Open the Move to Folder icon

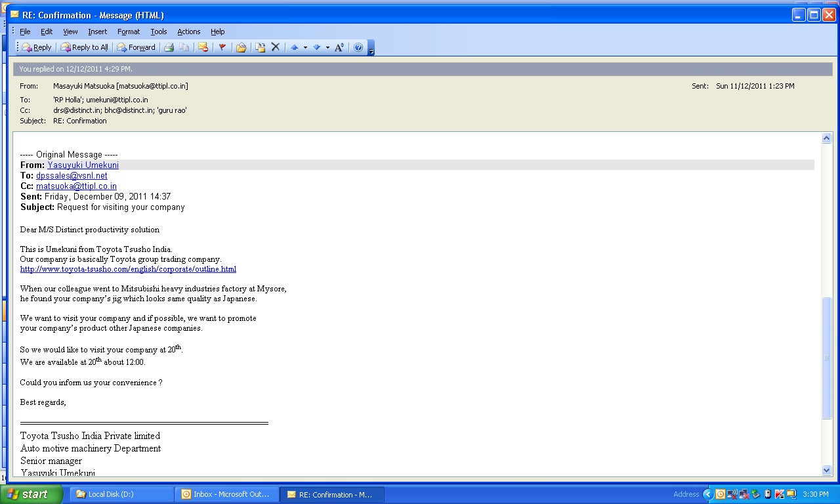[241, 47]
